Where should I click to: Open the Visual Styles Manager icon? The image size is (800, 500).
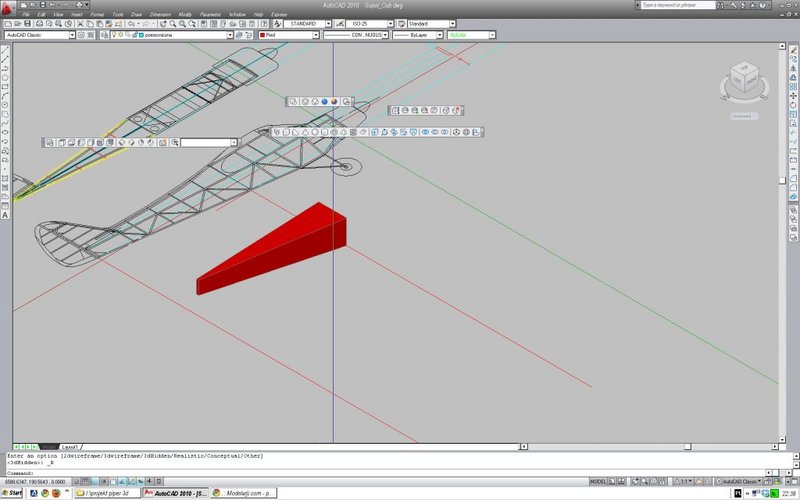tap(346, 102)
